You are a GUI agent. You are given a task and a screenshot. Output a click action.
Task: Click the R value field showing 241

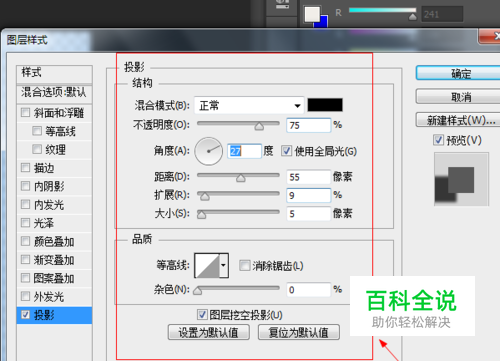click(x=442, y=14)
